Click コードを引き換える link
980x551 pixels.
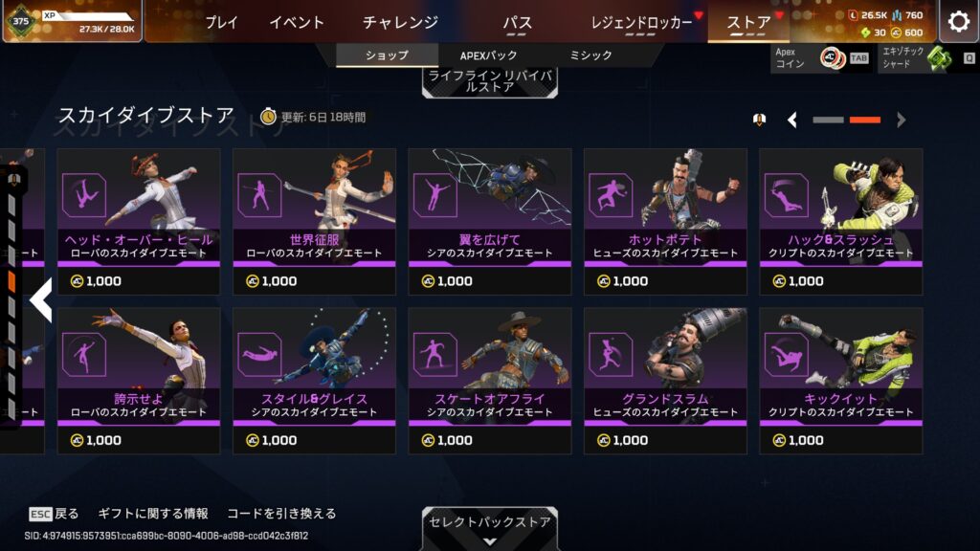281,514
